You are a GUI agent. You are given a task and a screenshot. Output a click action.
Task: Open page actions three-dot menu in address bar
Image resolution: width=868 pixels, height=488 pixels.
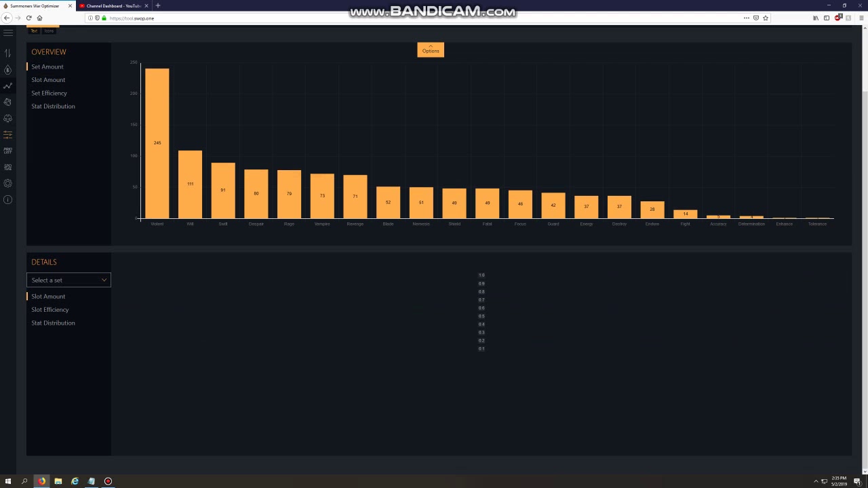tap(747, 18)
